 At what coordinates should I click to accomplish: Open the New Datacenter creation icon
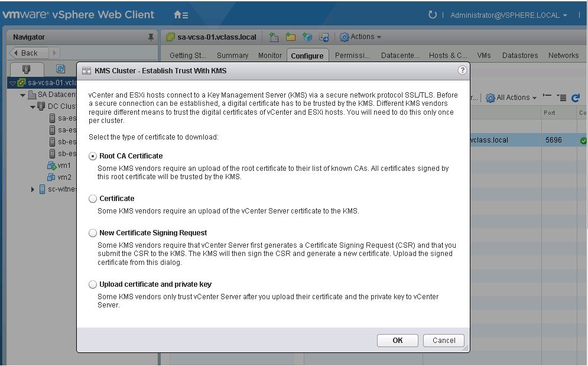[x=273, y=37]
